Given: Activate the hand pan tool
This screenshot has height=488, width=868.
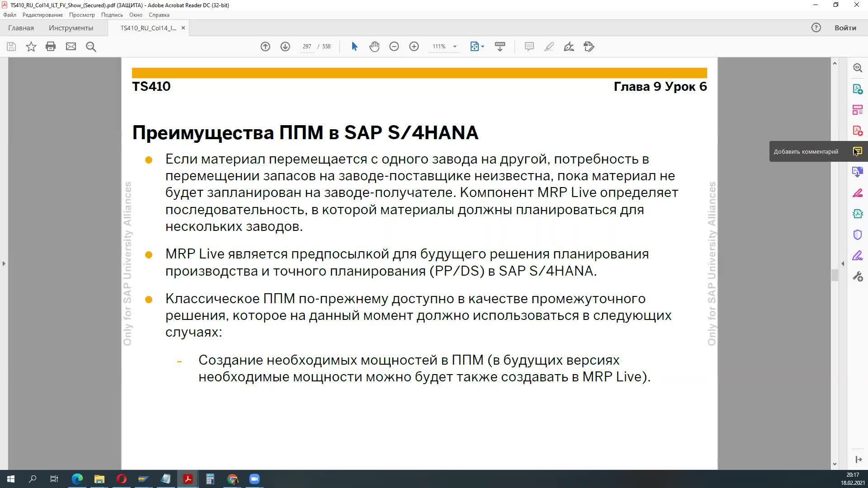Looking at the screenshot, I should click(374, 47).
